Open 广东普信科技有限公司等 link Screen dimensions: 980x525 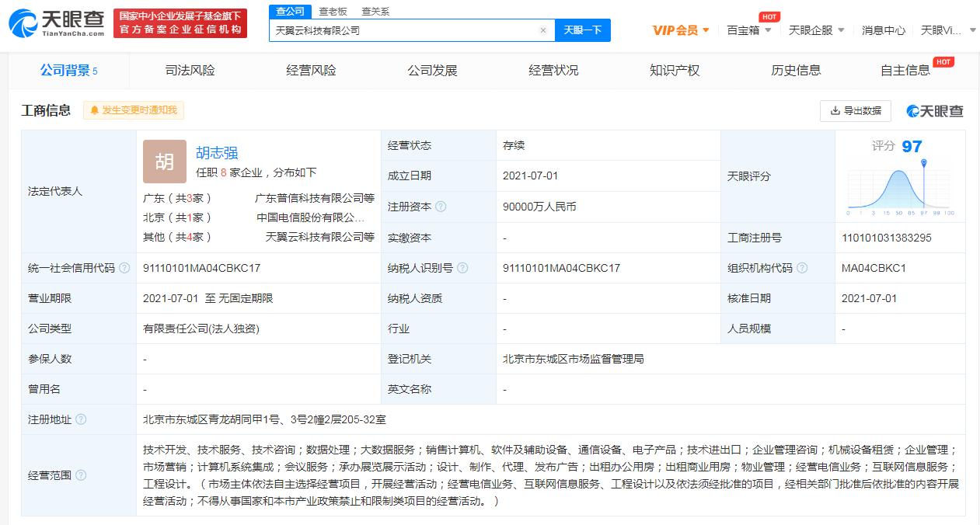315,198
